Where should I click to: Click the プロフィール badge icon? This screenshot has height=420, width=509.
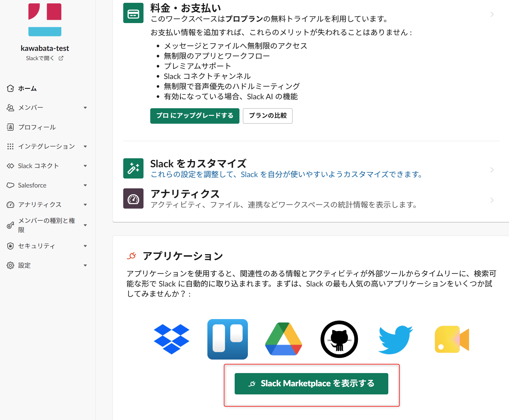tap(10, 127)
